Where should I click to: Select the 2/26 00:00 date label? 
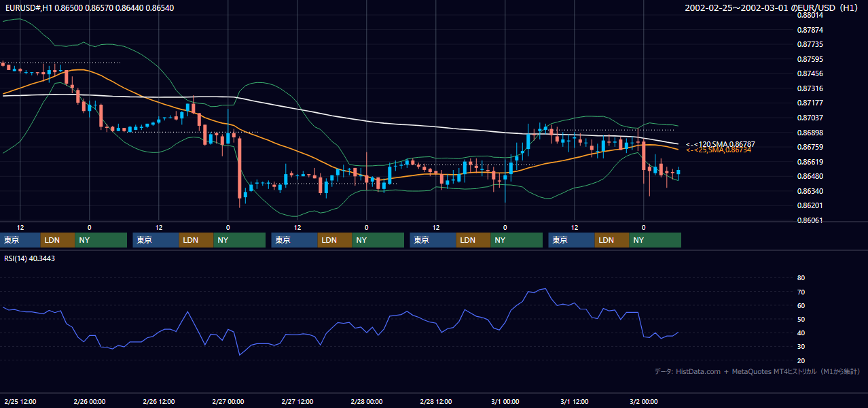89,402
